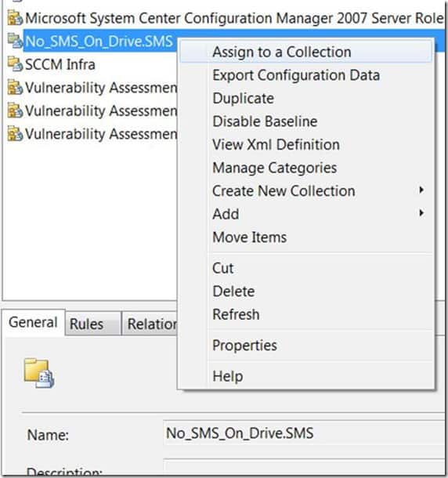Select the SCCM Infra list item
448x478 pixels.
(x=60, y=64)
